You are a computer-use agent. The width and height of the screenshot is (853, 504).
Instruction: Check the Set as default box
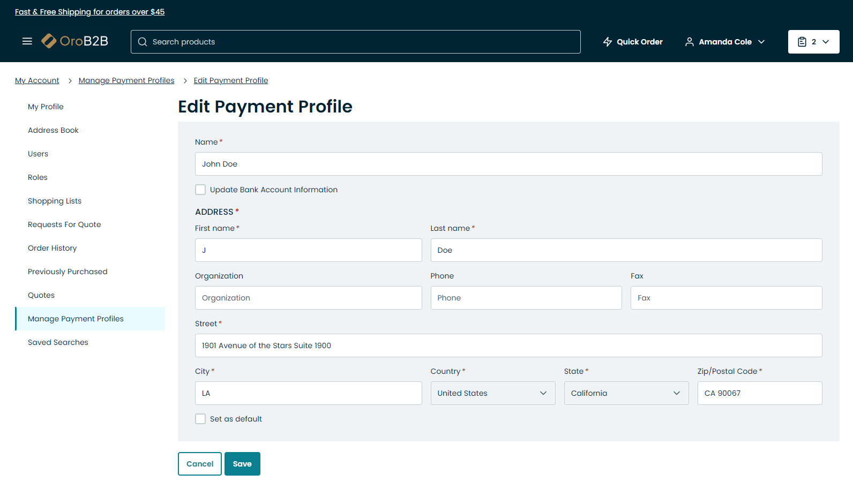point(200,419)
